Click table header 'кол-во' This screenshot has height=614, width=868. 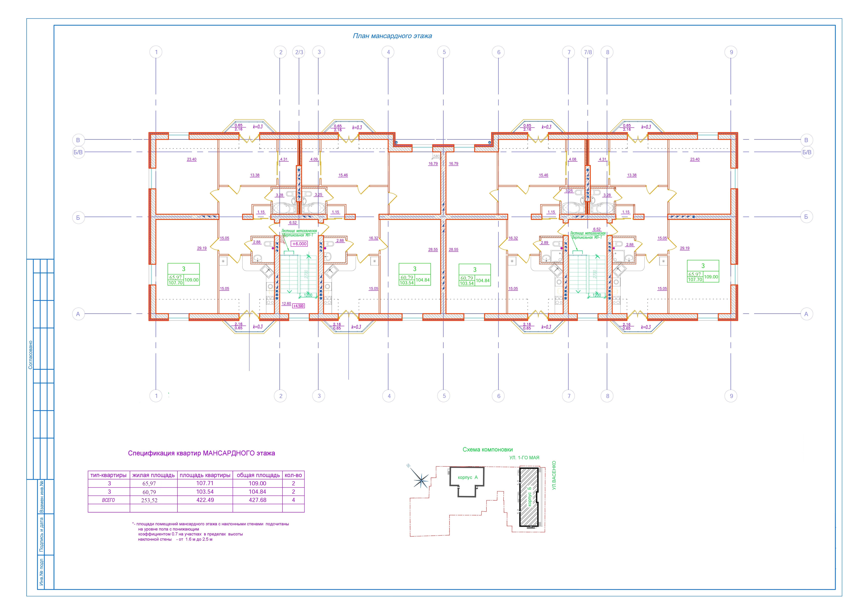coord(293,475)
